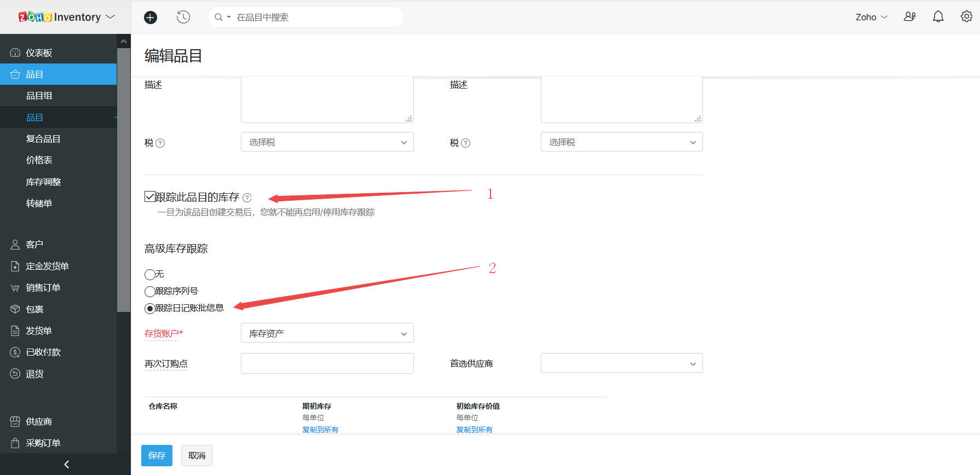Click the sidebar vertical scrollbar
980x475 pixels.
pos(124,181)
